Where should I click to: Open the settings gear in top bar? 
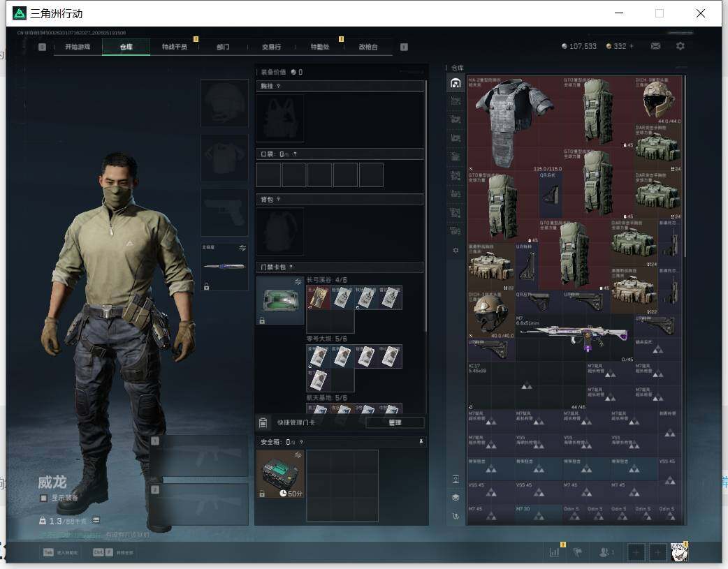coord(680,46)
